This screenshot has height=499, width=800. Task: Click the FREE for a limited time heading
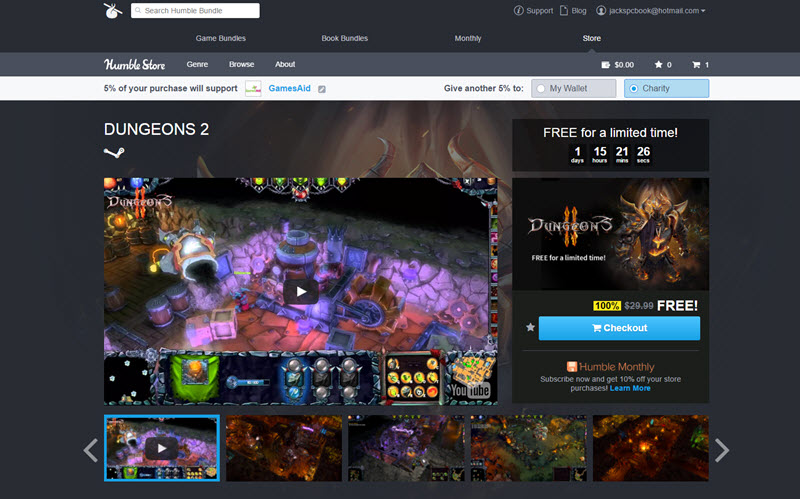[x=610, y=133]
